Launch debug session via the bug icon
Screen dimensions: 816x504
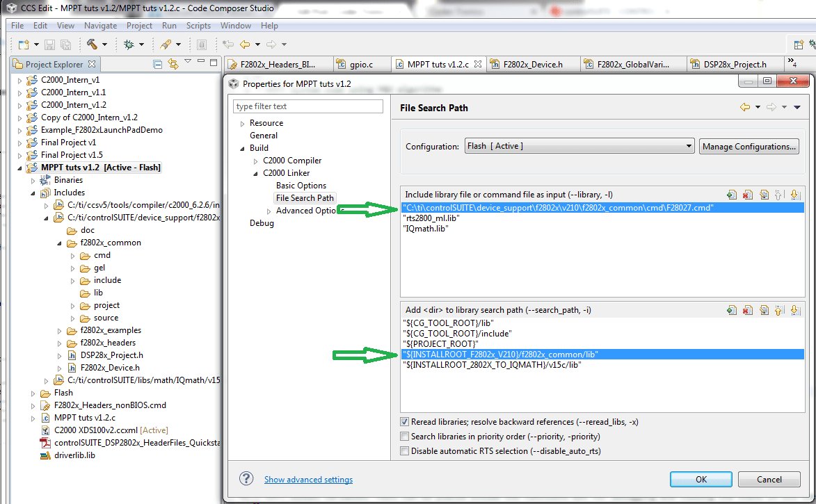coord(129,44)
